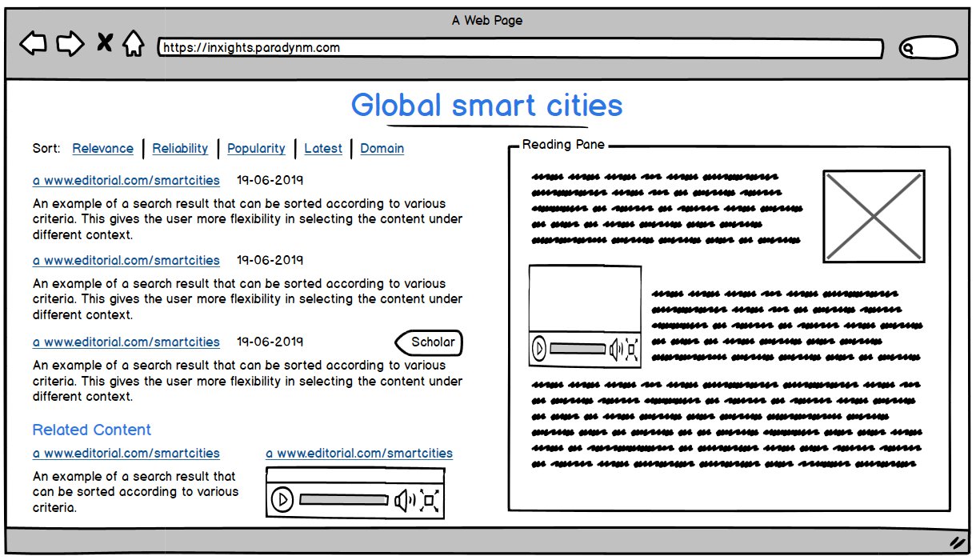
Task: Click the stop loading X icon
Action: [104, 42]
